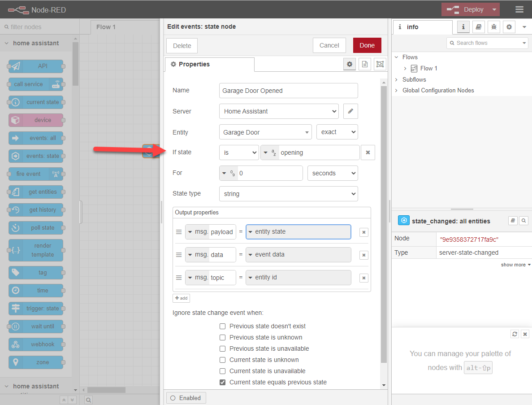Viewport: 532px width, 405px height.
Task: Switch to the Properties tab
Action: coord(209,64)
